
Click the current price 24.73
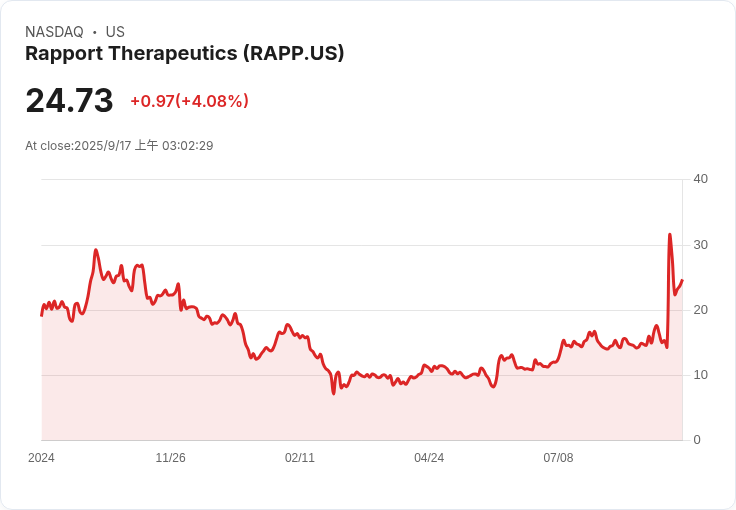click(x=69, y=100)
